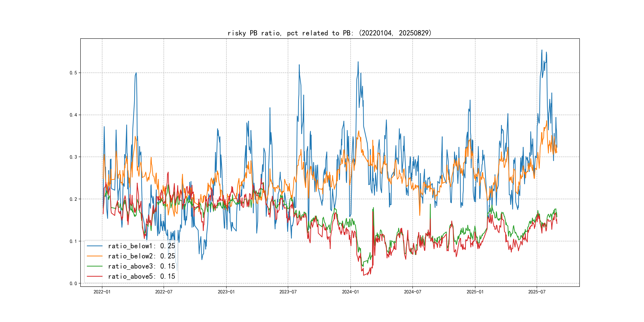The width and height of the screenshot is (644, 322).
Task: Click the 2025-01 x-axis tick label
Action: 475,292
